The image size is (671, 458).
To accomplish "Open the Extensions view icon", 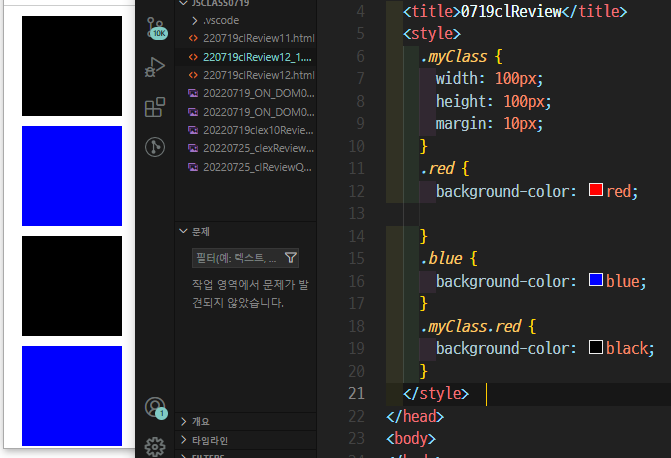I will 155,107.
